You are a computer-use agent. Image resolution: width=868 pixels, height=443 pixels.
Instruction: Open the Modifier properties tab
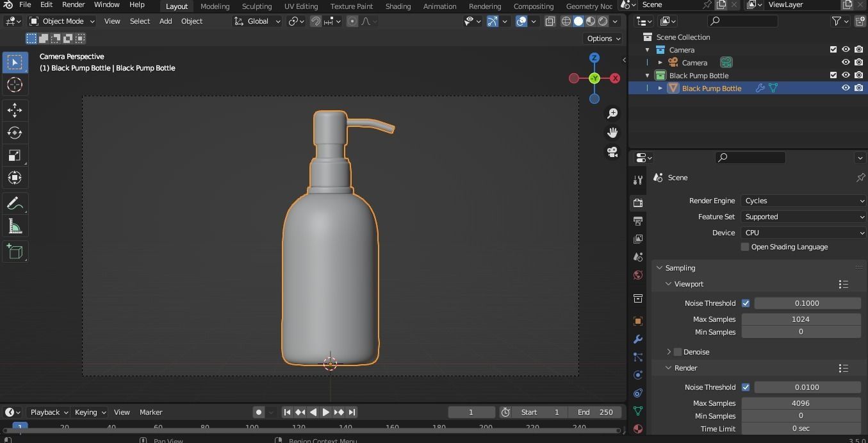tap(637, 339)
